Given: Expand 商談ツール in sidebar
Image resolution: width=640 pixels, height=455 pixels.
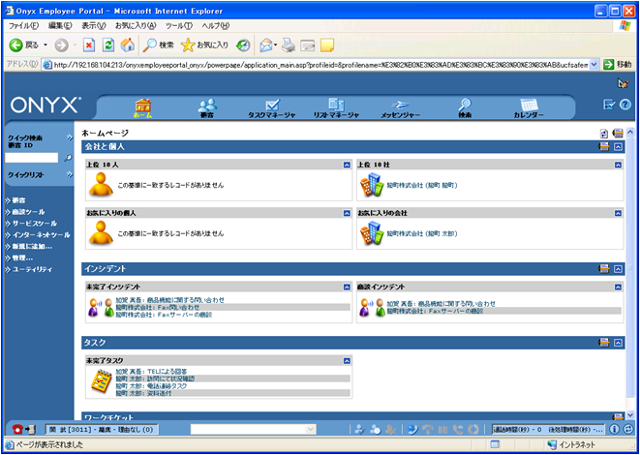Looking at the screenshot, I should [25, 212].
